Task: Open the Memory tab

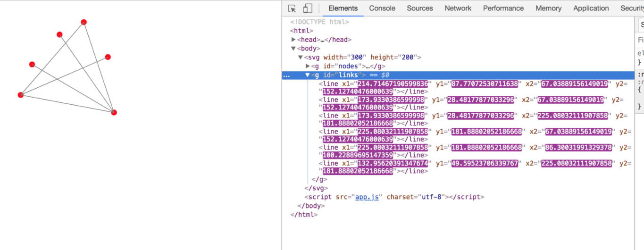Action: [548, 8]
